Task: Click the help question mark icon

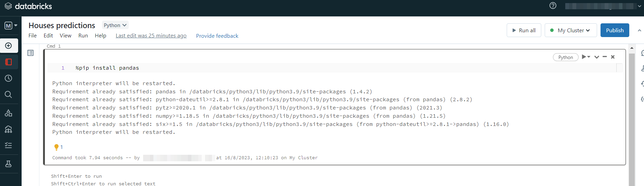Action: pyautogui.click(x=553, y=5)
